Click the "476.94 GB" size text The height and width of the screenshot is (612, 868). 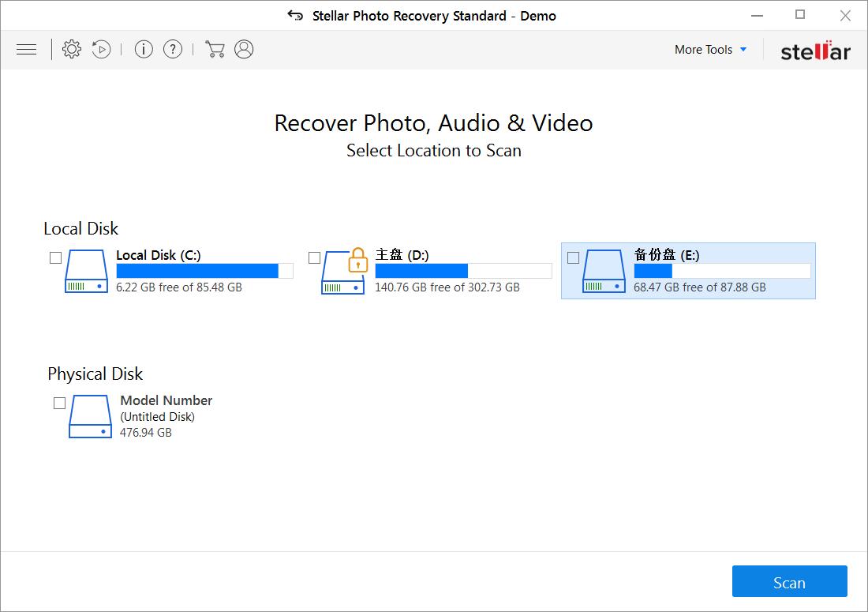click(x=146, y=433)
